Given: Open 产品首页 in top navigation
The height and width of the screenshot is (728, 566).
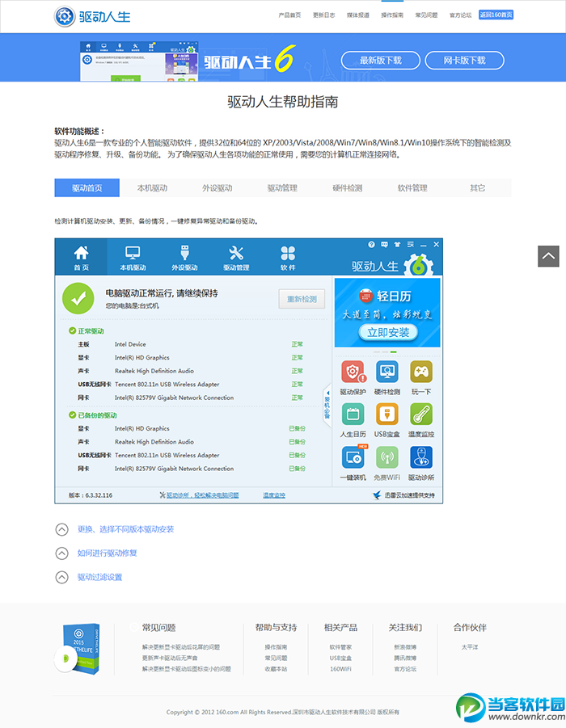Looking at the screenshot, I should 289,15.
